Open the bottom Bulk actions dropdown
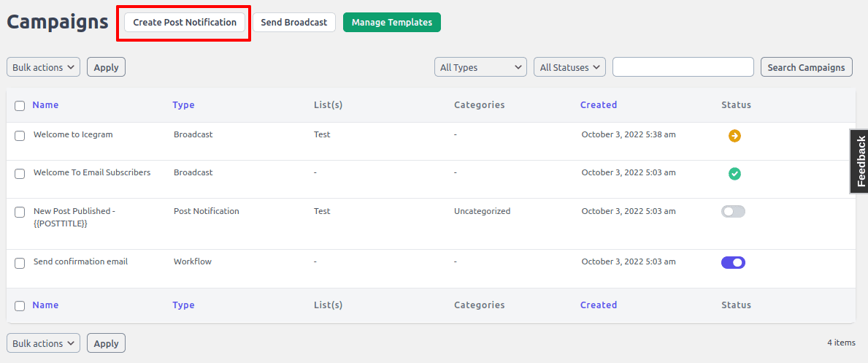Image resolution: width=868 pixels, height=363 pixels. point(43,343)
